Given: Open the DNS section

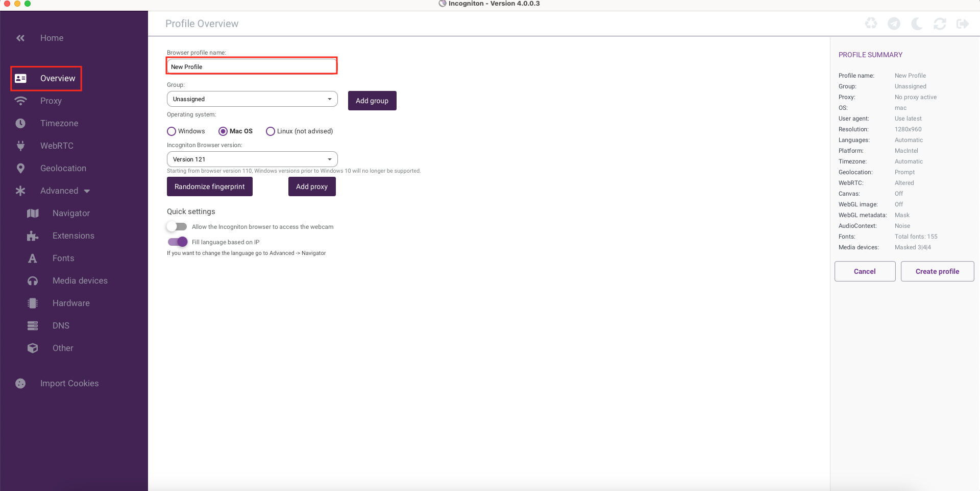Looking at the screenshot, I should click(x=61, y=325).
